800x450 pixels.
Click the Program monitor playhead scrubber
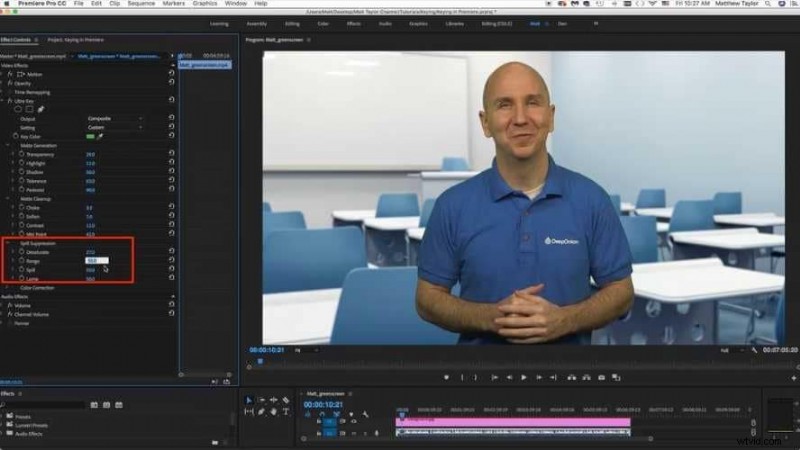tap(260, 361)
